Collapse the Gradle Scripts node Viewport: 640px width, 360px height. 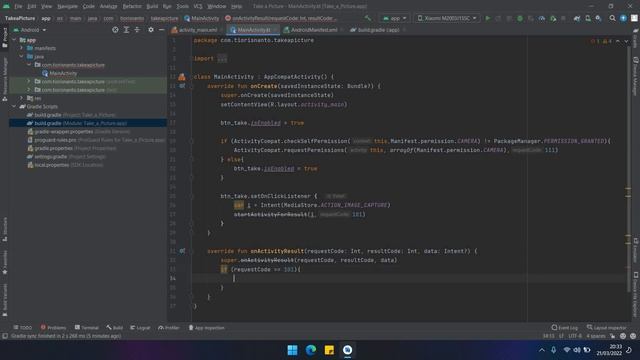(14, 107)
